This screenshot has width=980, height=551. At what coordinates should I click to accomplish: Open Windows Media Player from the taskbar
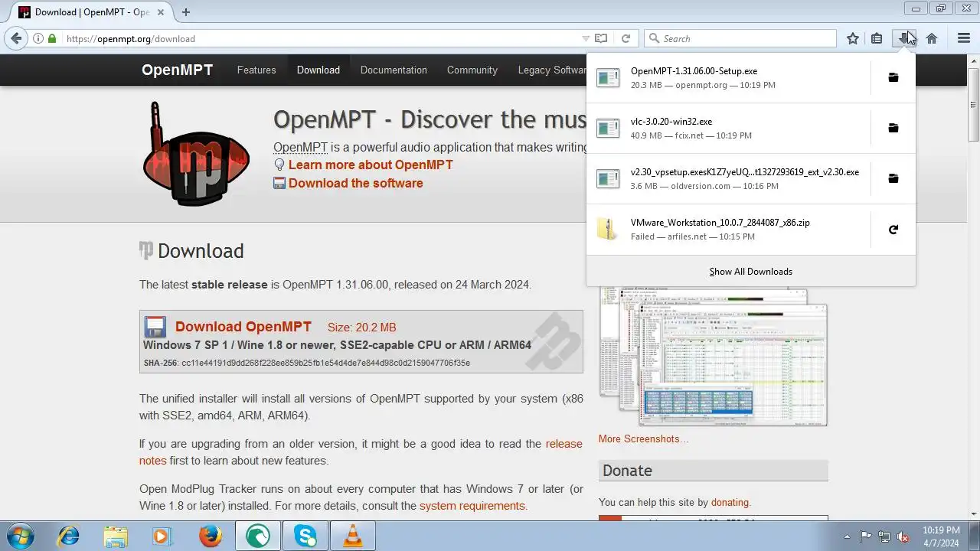point(162,536)
